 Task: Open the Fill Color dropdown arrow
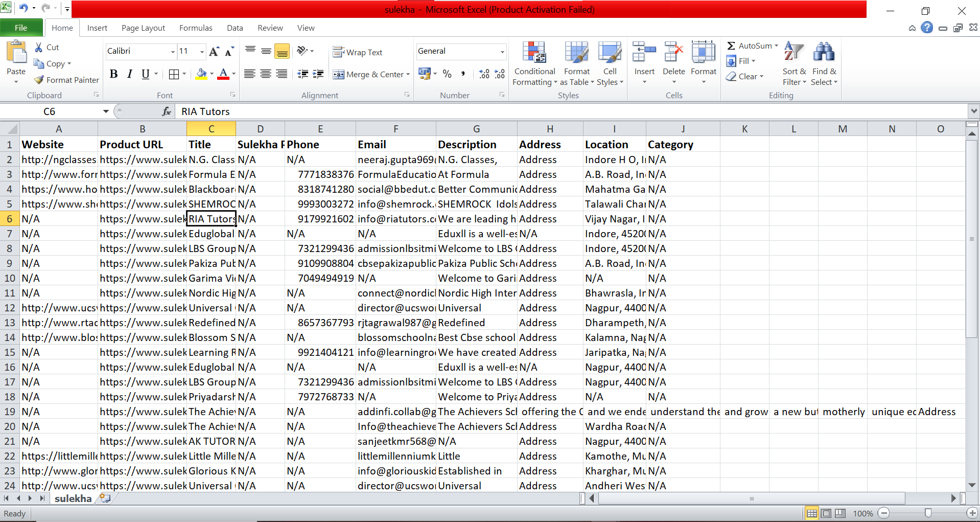(211, 74)
